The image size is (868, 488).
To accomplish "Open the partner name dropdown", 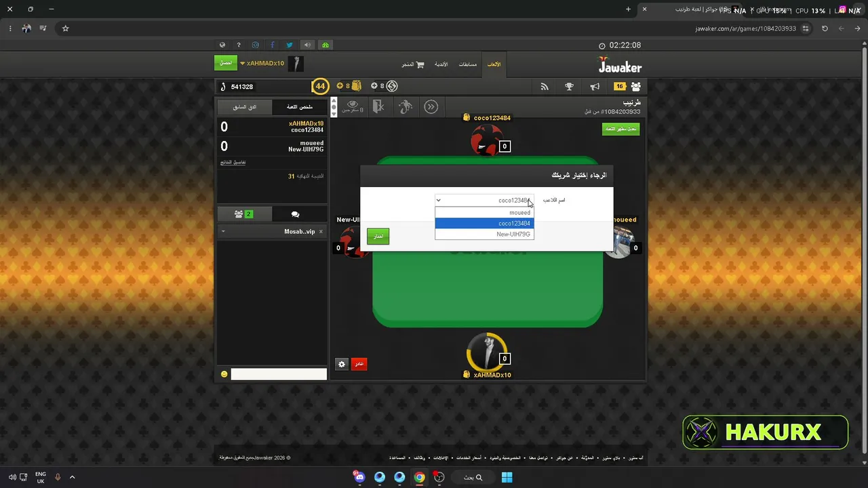I will coord(484,201).
